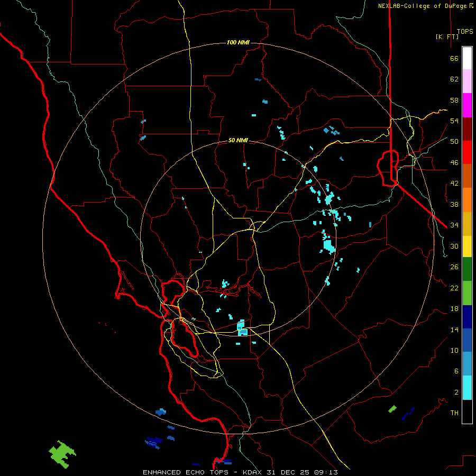This screenshot has height=476, width=476.
Task: Select the "22" legend value
Action: pyautogui.click(x=454, y=288)
